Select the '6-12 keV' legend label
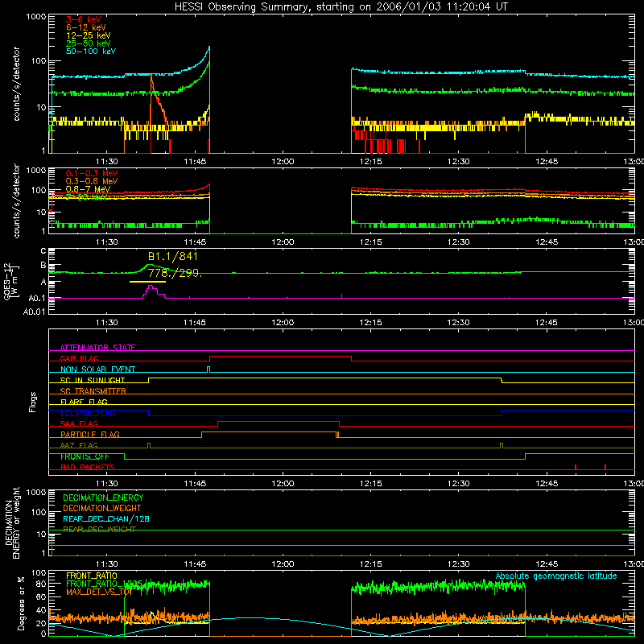The width and height of the screenshot is (644, 644). [86, 27]
